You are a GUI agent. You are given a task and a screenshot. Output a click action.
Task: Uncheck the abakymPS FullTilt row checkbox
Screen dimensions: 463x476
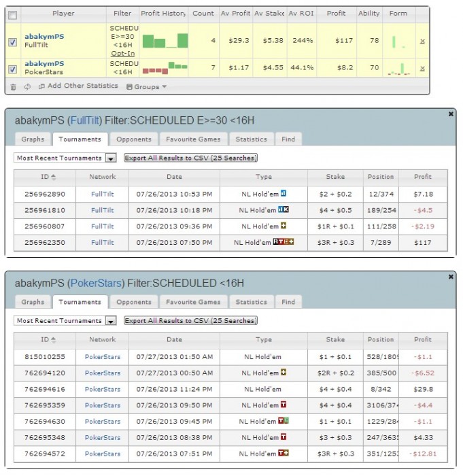point(12,42)
